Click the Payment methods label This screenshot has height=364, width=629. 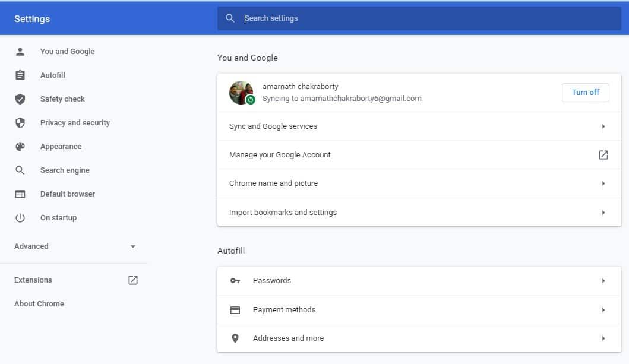click(x=284, y=309)
